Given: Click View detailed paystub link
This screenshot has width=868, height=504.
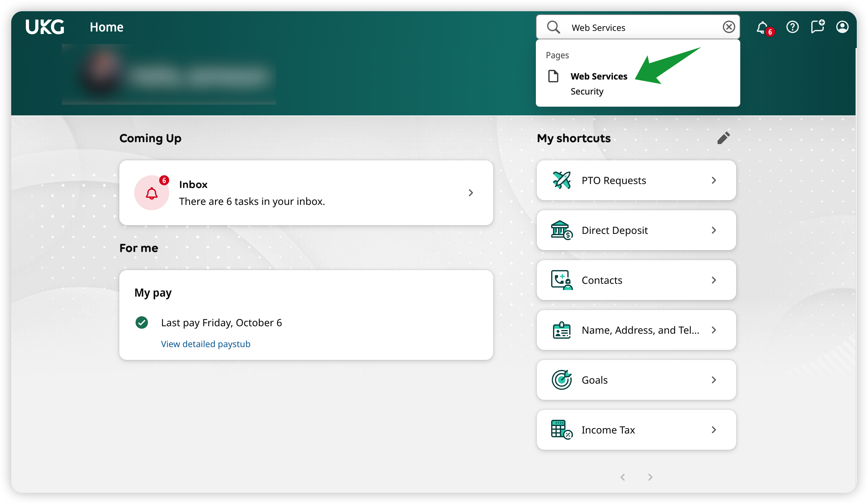Looking at the screenshot, I should click(x=206, y=344).
